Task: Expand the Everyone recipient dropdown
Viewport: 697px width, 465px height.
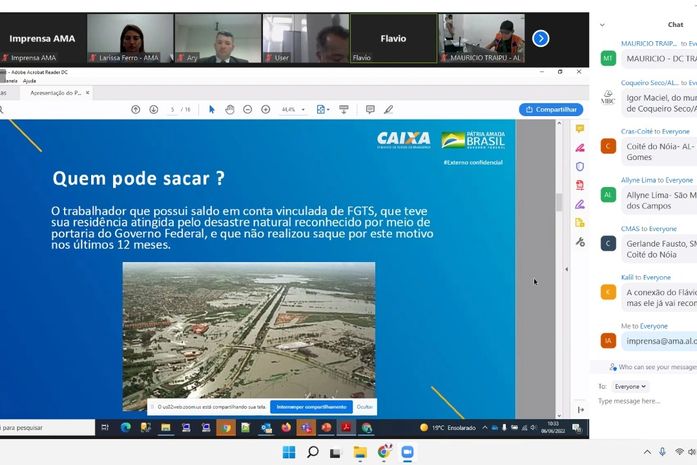Action: point(630,386)
